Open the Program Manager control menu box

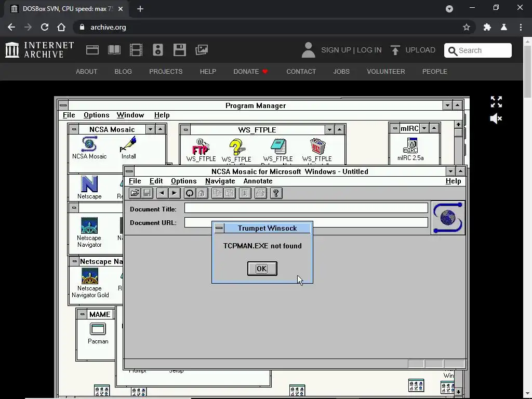[x=63, y=105]
